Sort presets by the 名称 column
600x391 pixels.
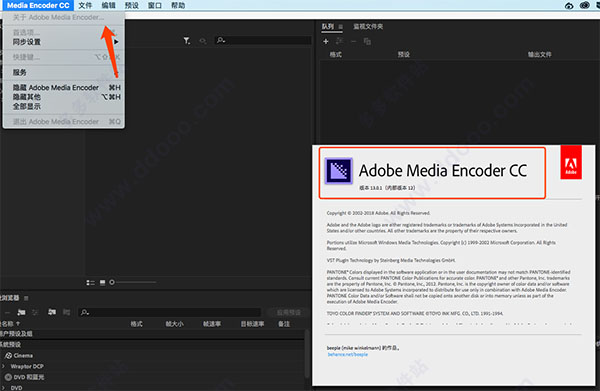[x=10, y=324]
